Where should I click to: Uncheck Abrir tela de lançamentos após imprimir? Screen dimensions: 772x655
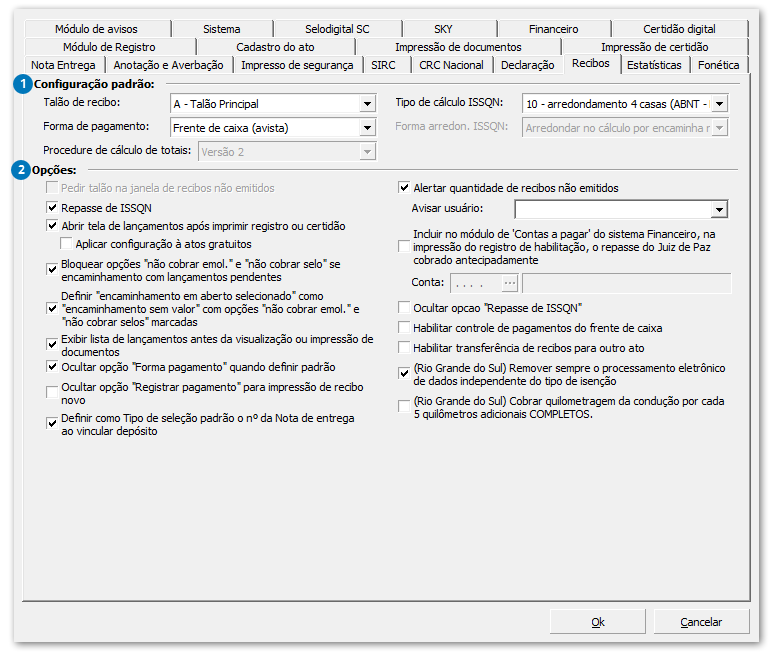pos(52,226)
